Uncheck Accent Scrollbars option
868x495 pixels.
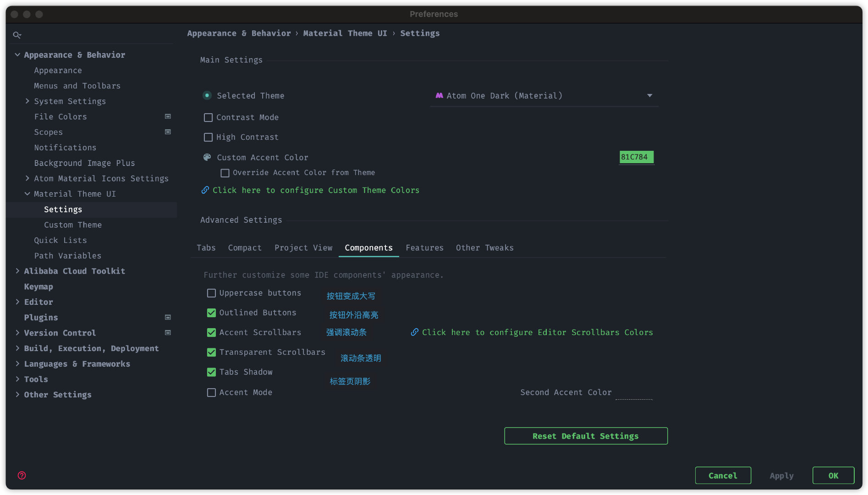point(211,332)
